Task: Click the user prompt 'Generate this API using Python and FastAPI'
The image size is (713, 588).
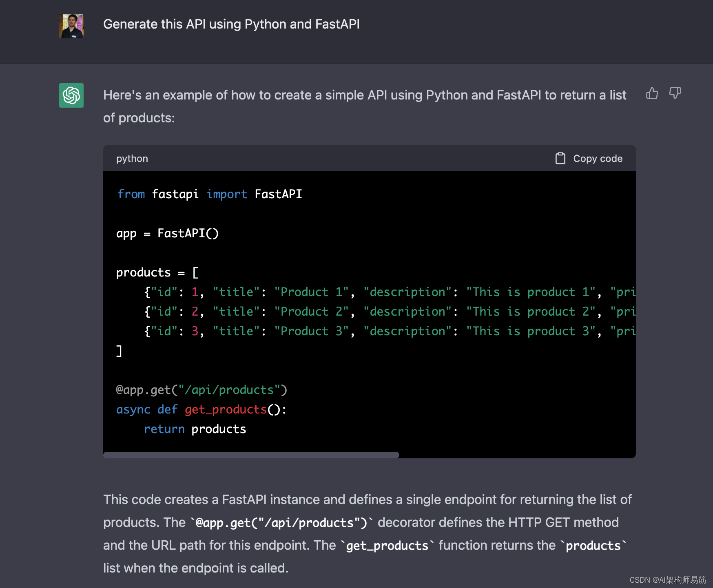Action: (x=231, y=24)
